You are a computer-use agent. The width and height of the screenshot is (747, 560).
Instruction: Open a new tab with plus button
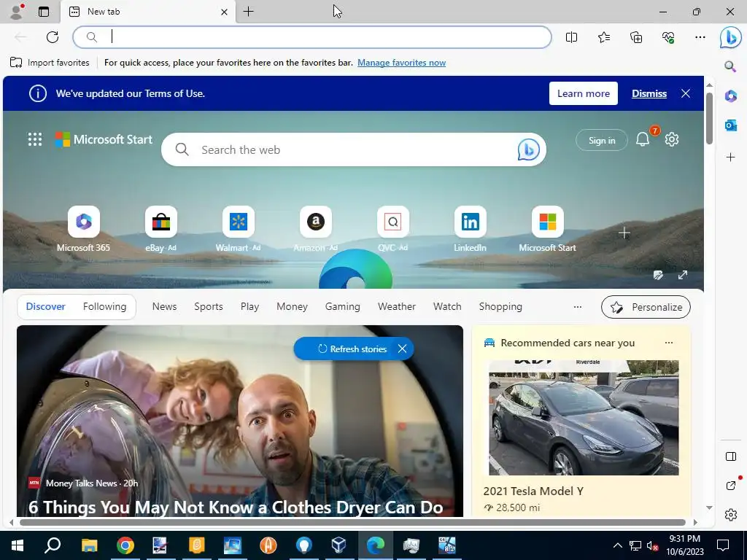[248, 12]
